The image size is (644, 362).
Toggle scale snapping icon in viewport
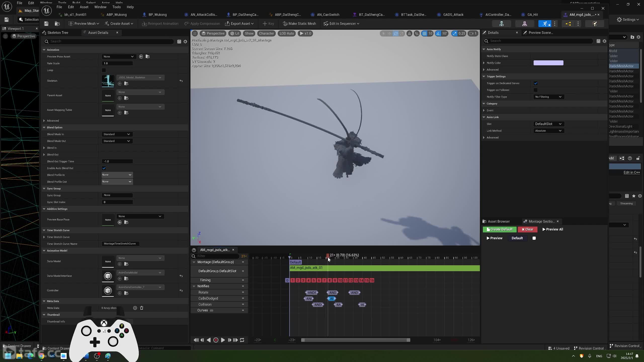[455, 33]
